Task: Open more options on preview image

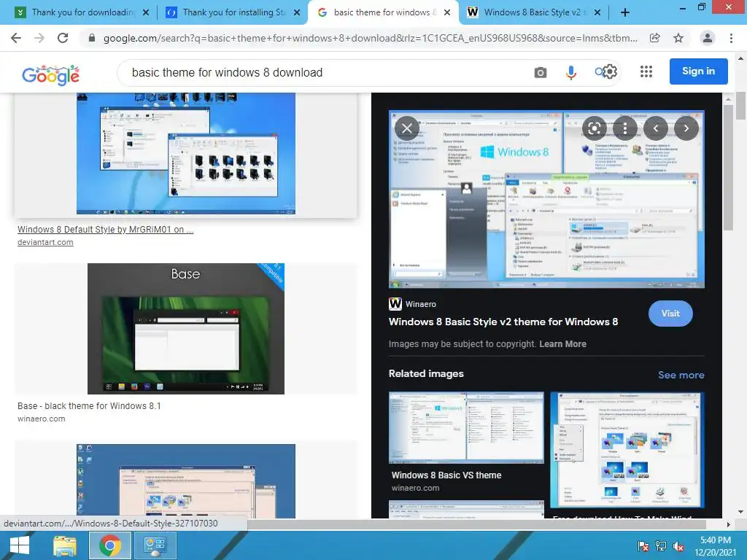Action: 625,128
